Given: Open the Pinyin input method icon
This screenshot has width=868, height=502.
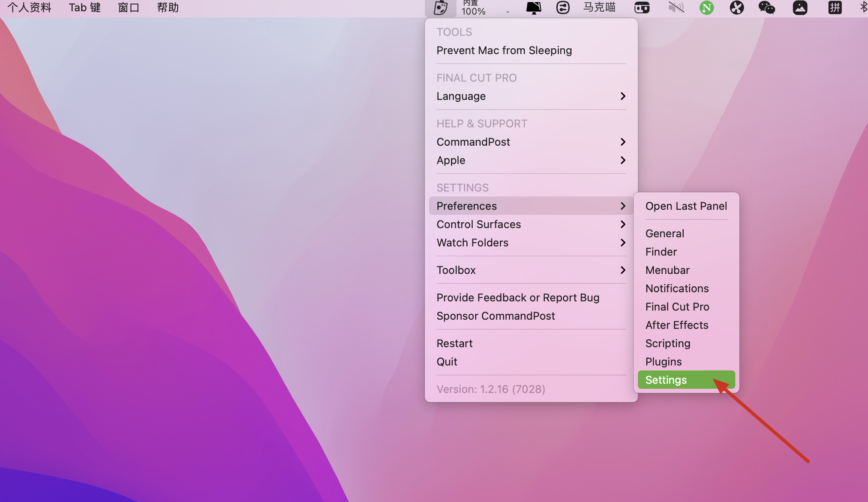Looking at the screenshot, I should tap(835, 7).
